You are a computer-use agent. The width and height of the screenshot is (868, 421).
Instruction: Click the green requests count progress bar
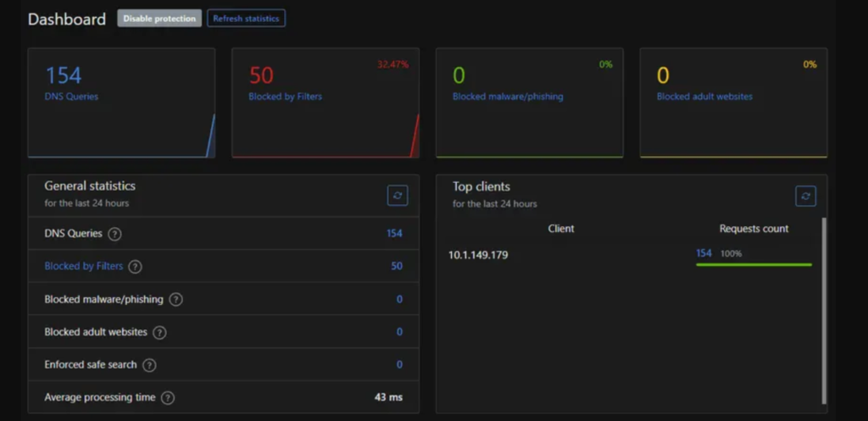pyautogui.click(x=754, y=264)
